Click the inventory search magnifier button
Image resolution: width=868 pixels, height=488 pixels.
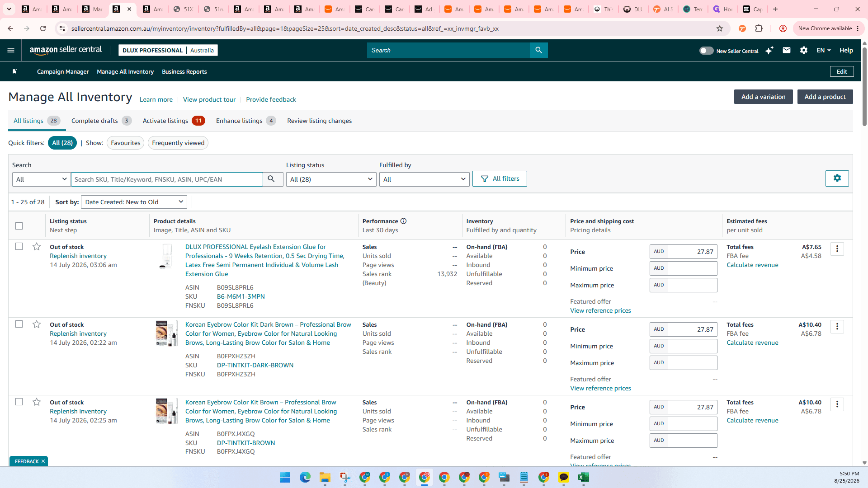point(273,179)
